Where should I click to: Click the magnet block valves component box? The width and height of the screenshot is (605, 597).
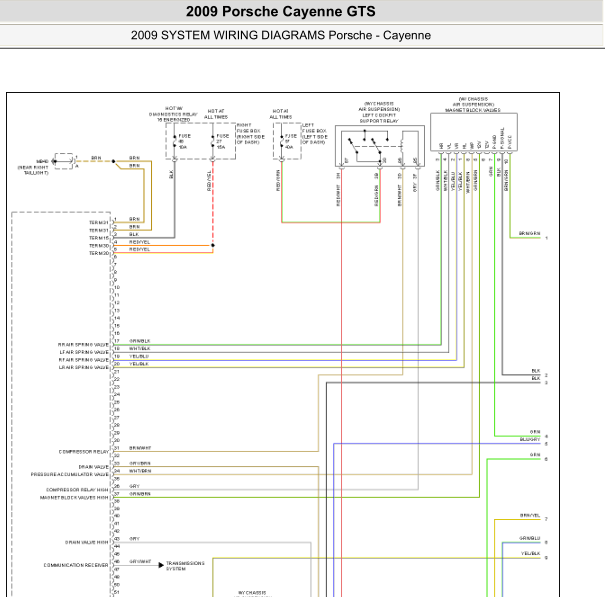[474, 132]
